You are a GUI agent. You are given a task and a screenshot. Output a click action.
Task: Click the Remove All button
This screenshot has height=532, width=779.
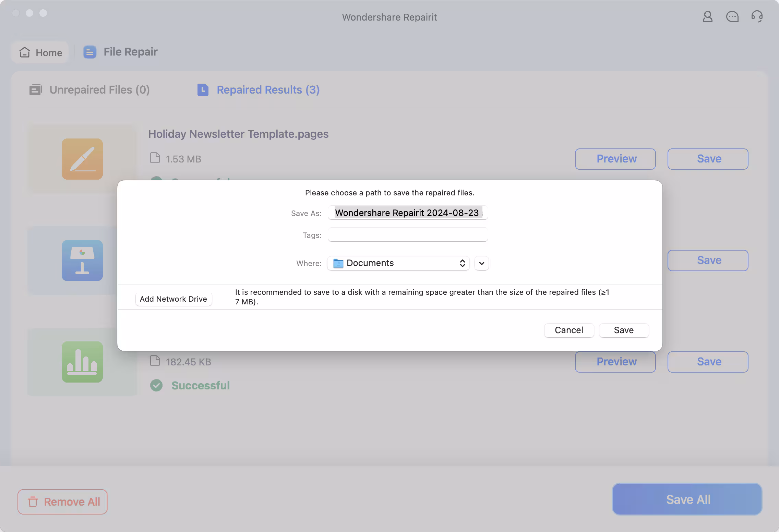pos(62,502)
